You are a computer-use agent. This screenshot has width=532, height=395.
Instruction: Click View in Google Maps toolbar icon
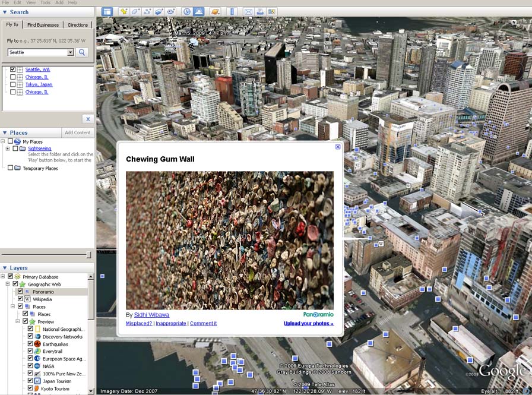click(x=272, y=11)
